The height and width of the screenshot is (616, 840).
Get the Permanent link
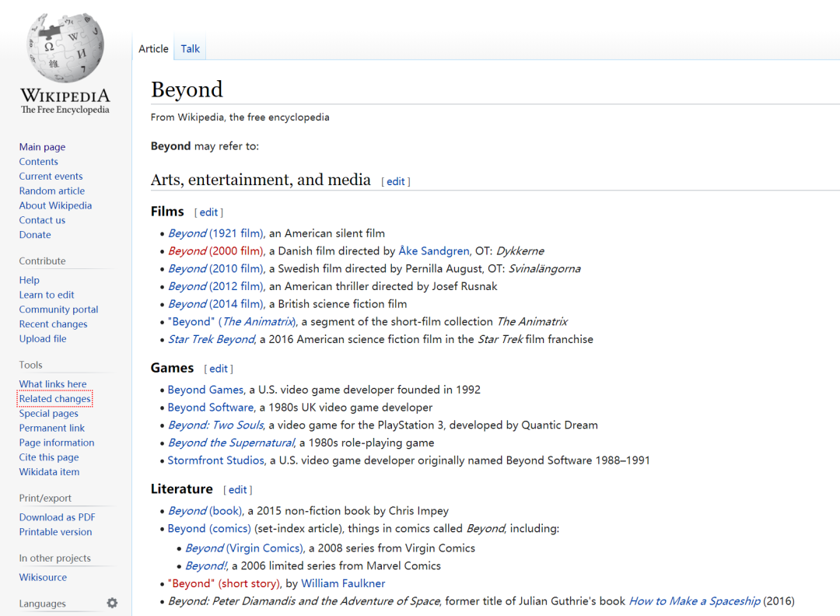click(52, 428)
